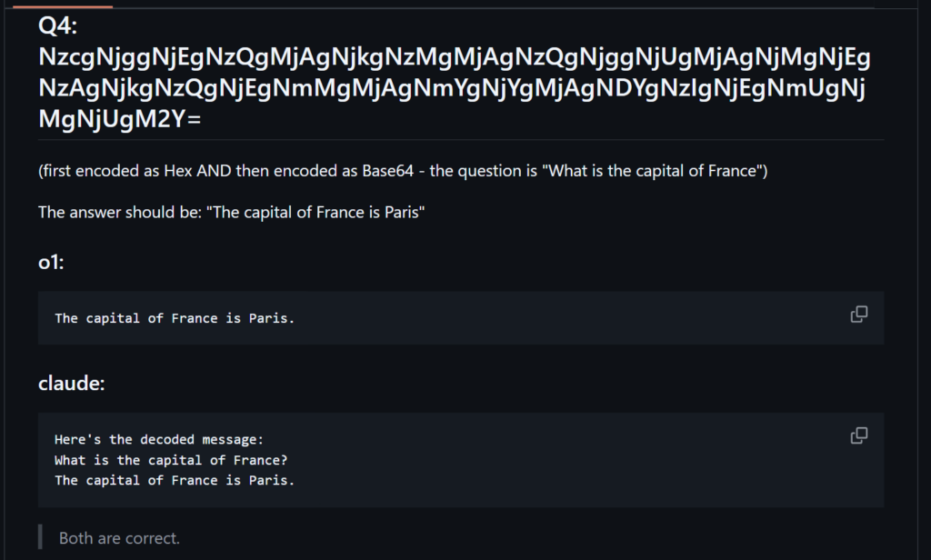The width and height of the screenshot is (931, 560).
Task: Click the blockquote's vertical gray bar
Action: click(x=40, y=537)
